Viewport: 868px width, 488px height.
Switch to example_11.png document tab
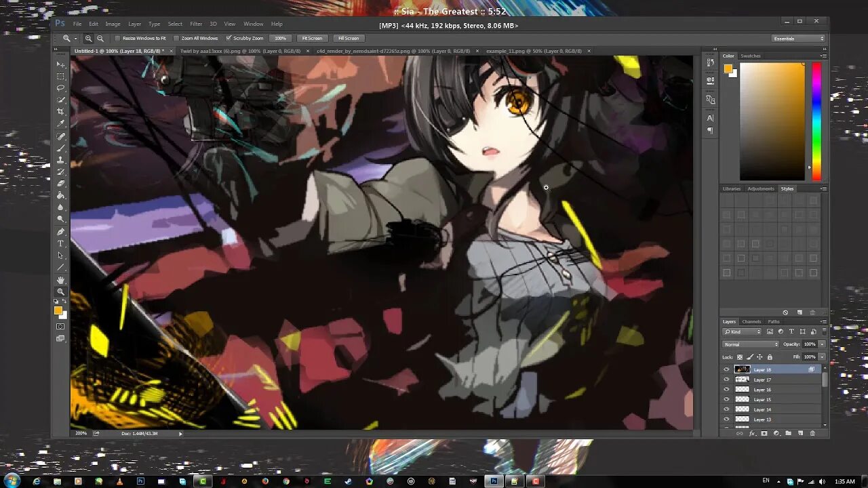pyautogui.click(x=534, y=51)
